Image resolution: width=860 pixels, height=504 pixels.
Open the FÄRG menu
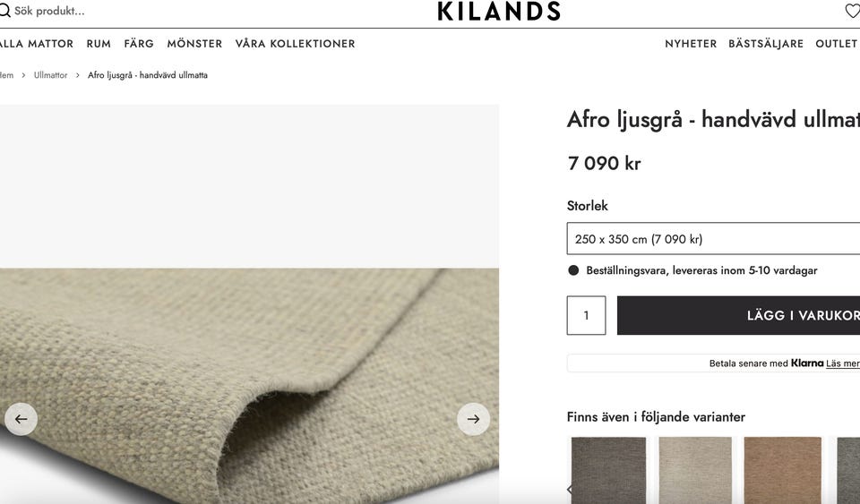click(x=139, y=44)
